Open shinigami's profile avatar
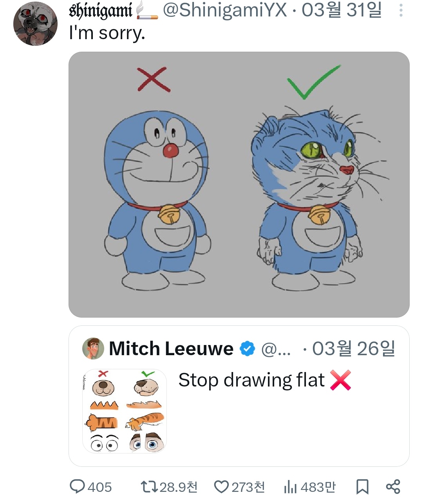Image resolution: width=423 pixels, height=504 pixels. coord(35,24)
